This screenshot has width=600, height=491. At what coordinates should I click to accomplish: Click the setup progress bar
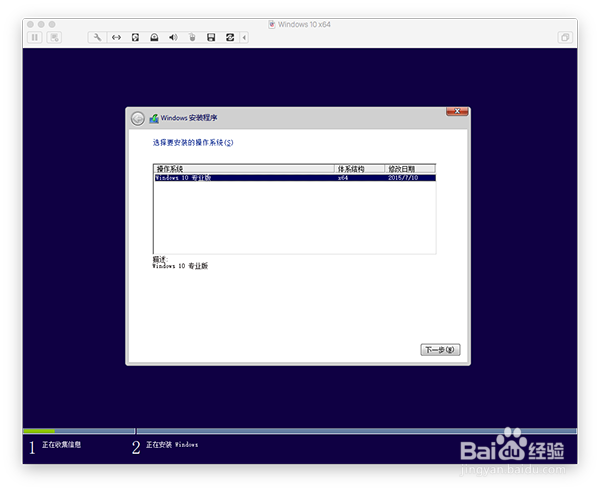point(300,431)
